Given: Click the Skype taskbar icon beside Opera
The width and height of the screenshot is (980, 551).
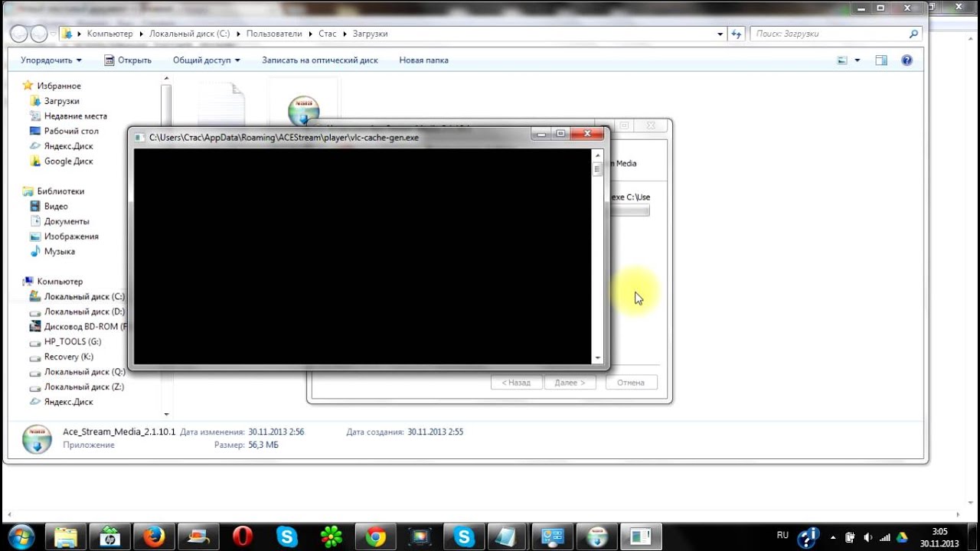Looking at the screenshot, I should point(287,536).
